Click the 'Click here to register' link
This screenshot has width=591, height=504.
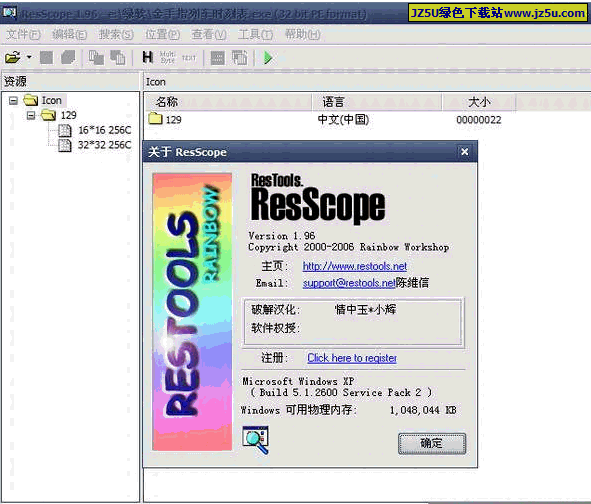click(x=352, y=358)
